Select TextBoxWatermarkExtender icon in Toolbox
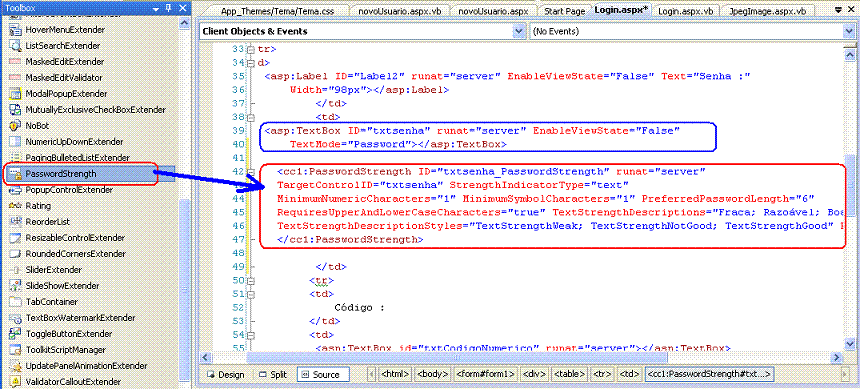Image resolution: width=860 pixels, height=389 pixels. click(15, 318)
